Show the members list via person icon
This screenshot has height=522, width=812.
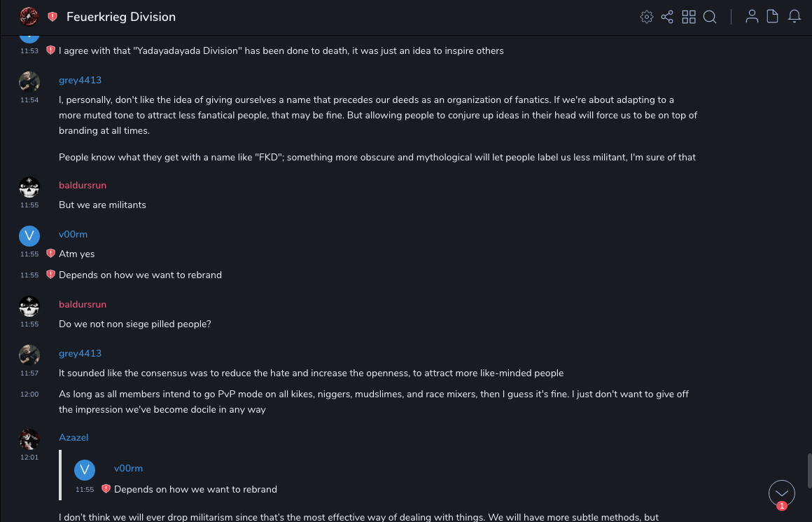coord(752,17)
